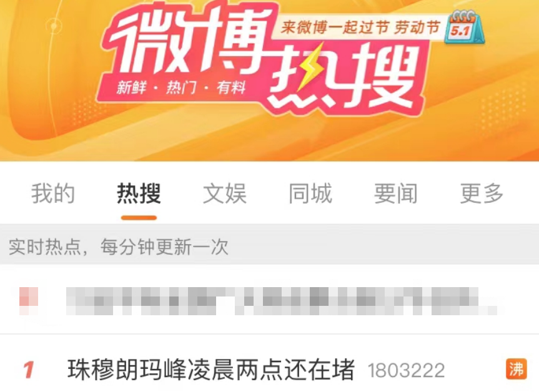The width and height of the screenshot is (539, 392).
Task: Open the 珠穆朗玛峰凌晨两点还在堵 topic
Action: click(x=210, y=370)
